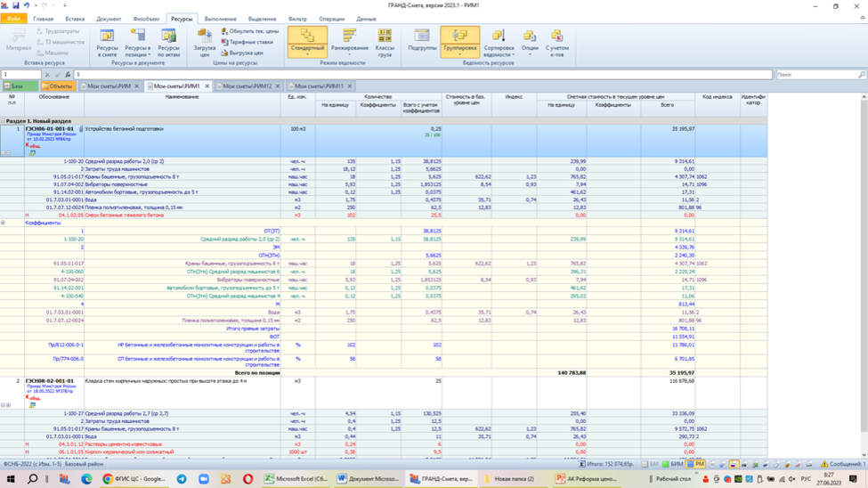Click the Объекты button

[58, 85]
